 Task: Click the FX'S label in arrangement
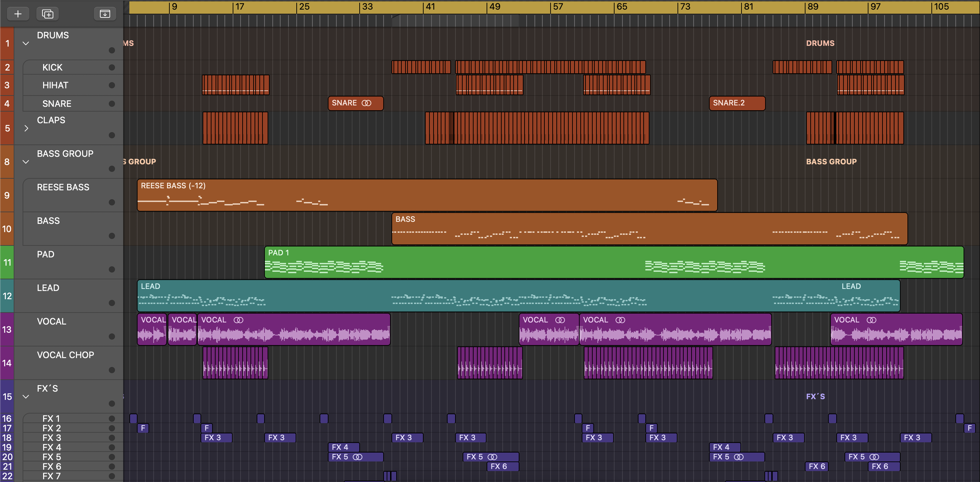coord(815,397)
